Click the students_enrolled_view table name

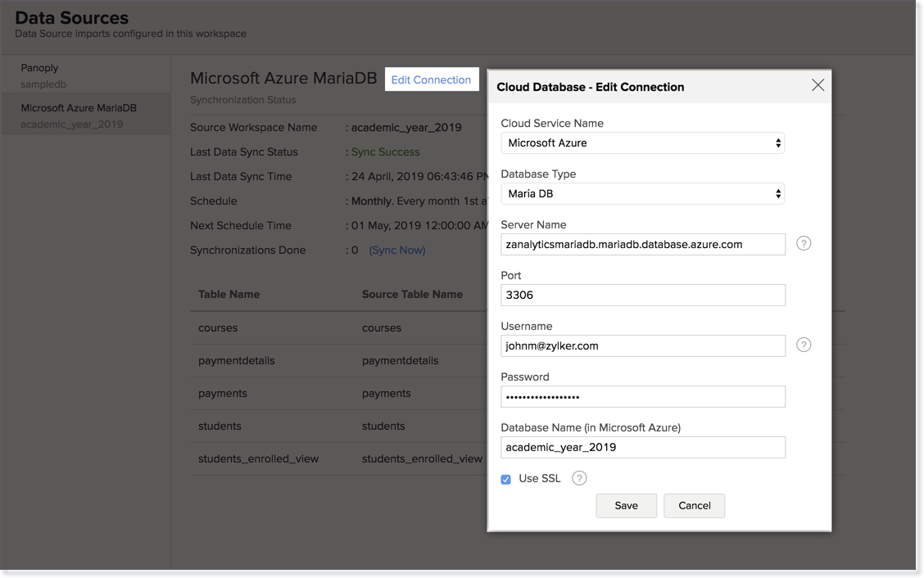(258, 458)
